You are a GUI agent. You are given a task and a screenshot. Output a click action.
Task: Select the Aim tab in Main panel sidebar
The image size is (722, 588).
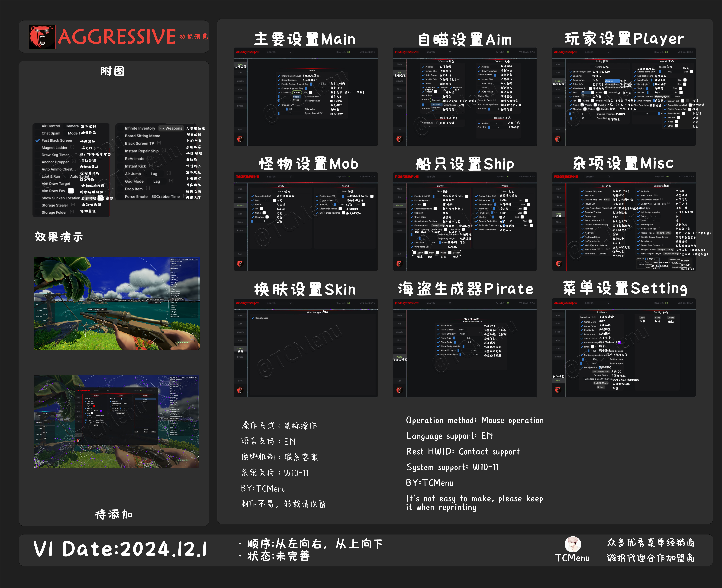[240, 72]
